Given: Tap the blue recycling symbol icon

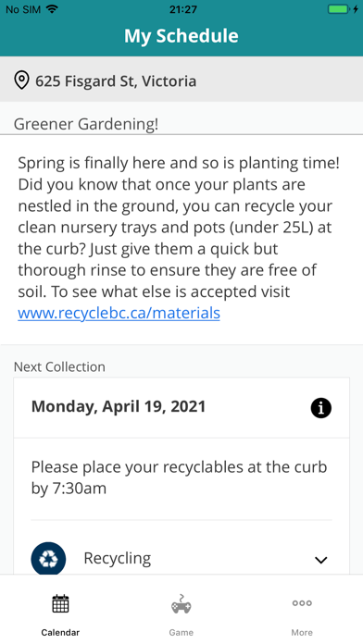Looking at the screenshot, I should [x=48, y=559].
